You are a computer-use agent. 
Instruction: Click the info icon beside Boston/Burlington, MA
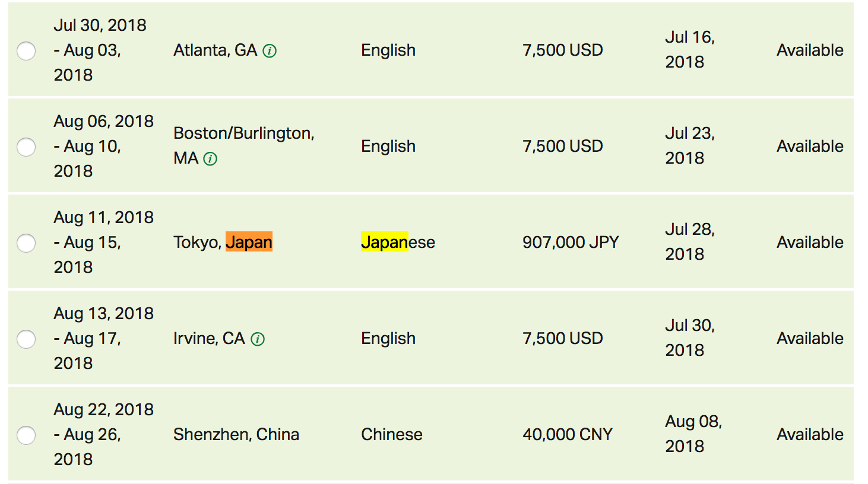[210, 159]
